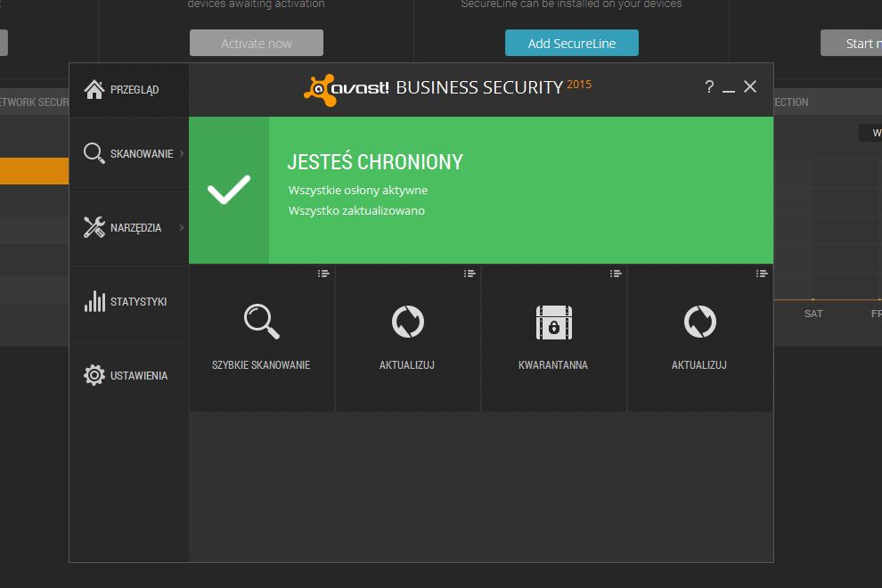Viewport: 882px width, 588px height.
Task: Click the last Aktualizuj refresh icon
Action: (699, 322)
